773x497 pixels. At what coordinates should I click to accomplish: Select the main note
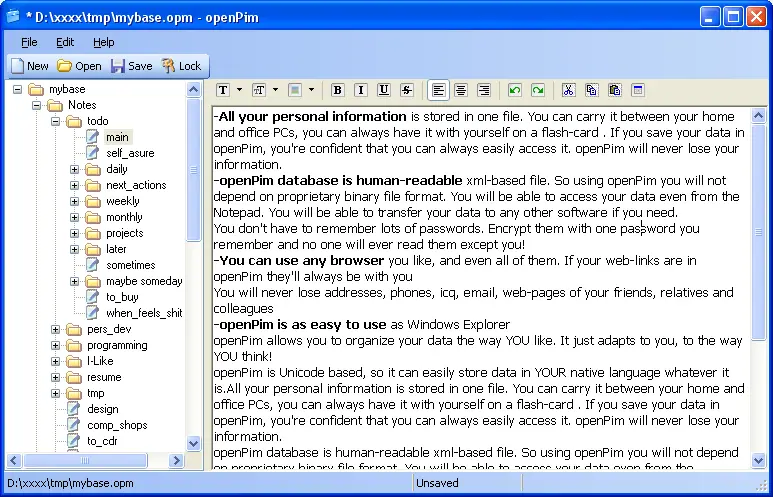[x=117, y=137]
